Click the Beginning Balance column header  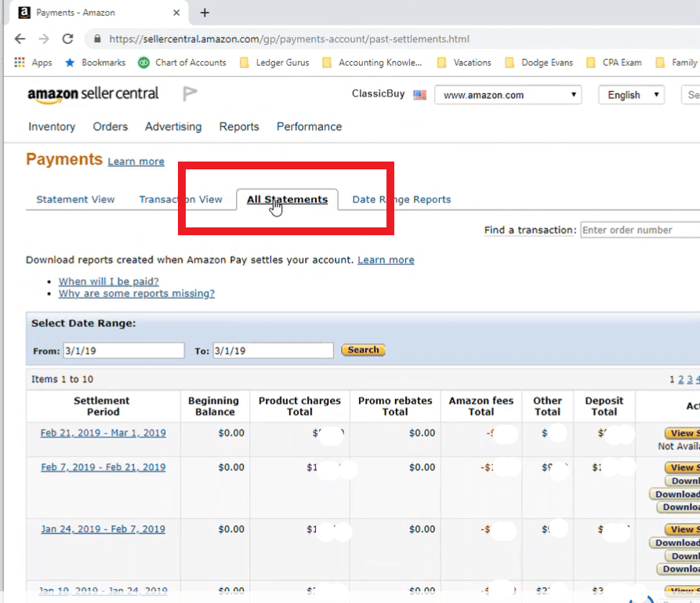click(214, 406)
